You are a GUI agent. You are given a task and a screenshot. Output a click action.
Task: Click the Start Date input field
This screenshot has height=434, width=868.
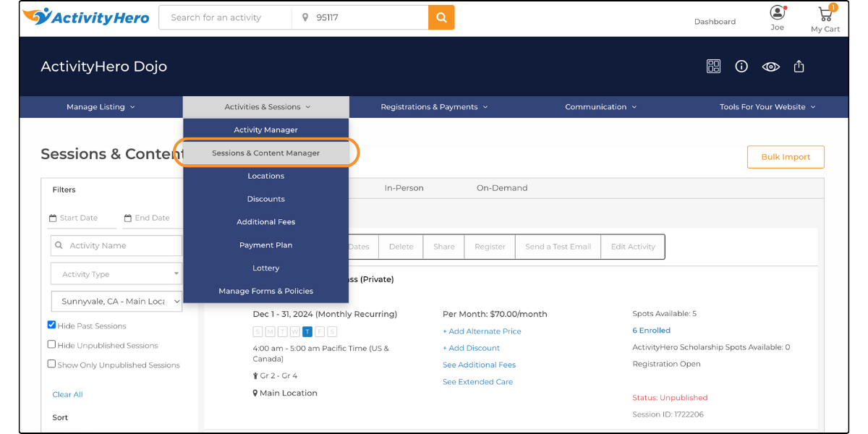click(x=82, y=218)
